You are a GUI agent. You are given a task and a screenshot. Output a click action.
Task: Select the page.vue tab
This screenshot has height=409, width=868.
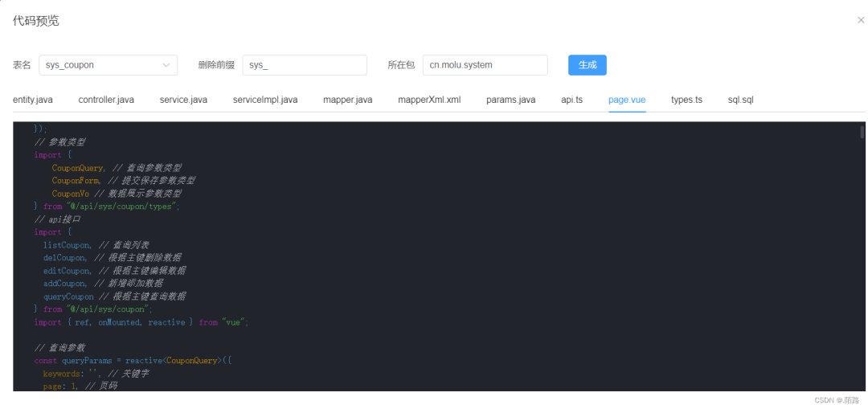627,100
